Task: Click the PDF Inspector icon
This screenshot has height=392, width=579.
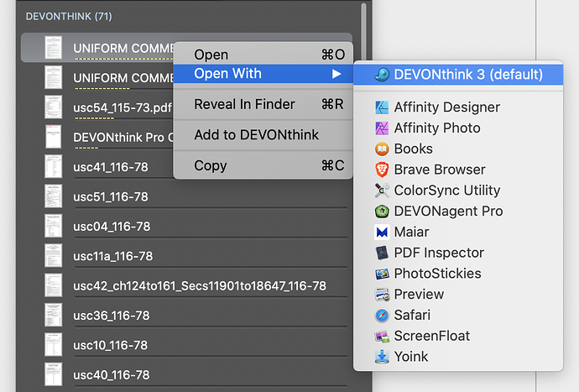Action: [x=382, y=253]
